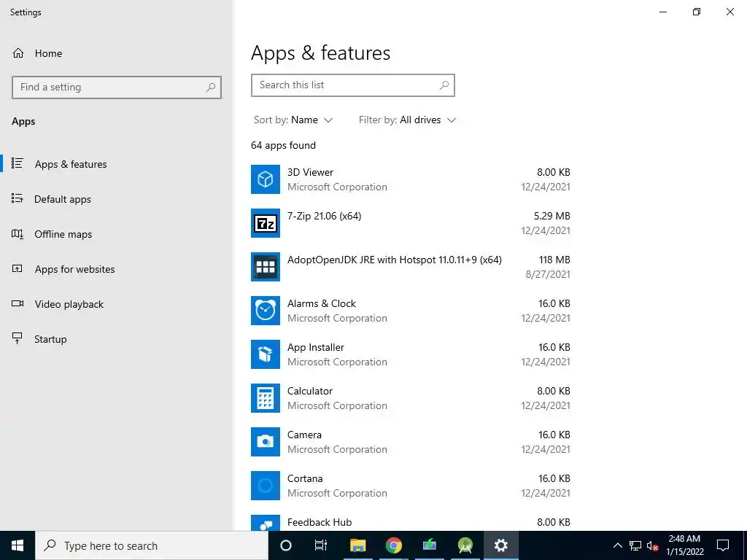Click the Feedback Hub app icon
Viewport: 747px width, 560px height.
pos(266,523)
